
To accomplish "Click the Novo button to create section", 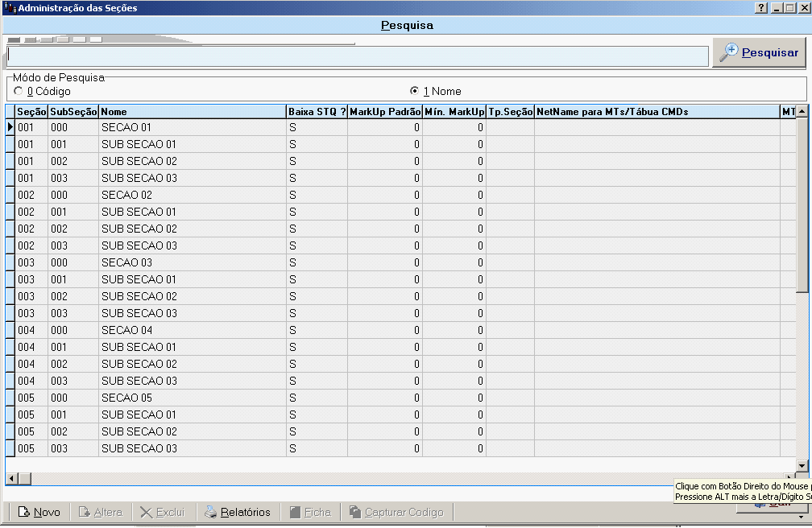I will pyautogui.click(x=39, y=512).
